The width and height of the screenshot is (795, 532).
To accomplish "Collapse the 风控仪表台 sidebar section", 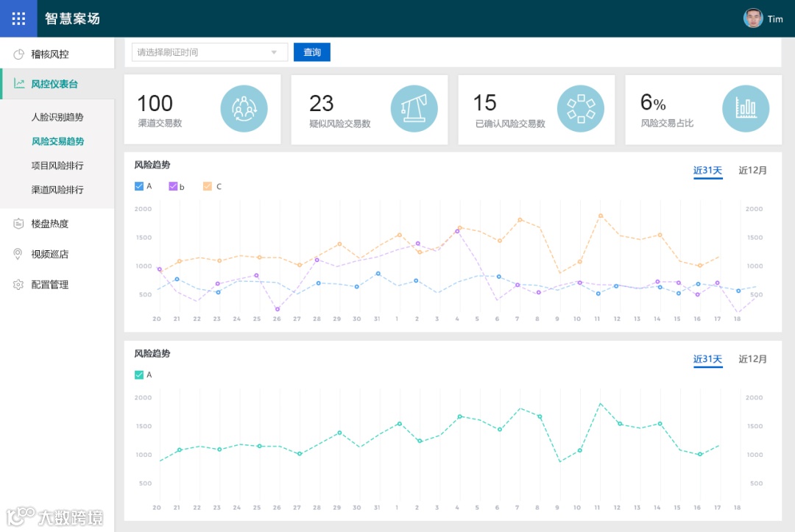I will click(57, 84).
